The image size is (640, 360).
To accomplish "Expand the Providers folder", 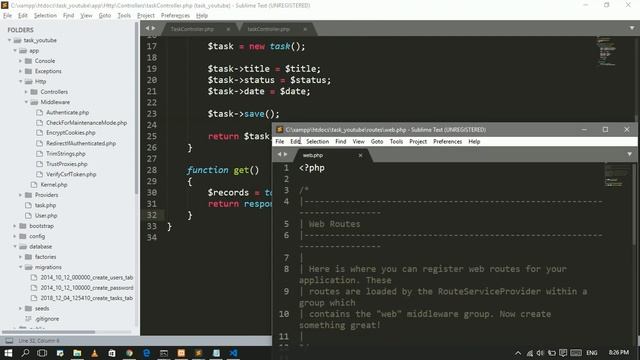I will tap(20, 195).
